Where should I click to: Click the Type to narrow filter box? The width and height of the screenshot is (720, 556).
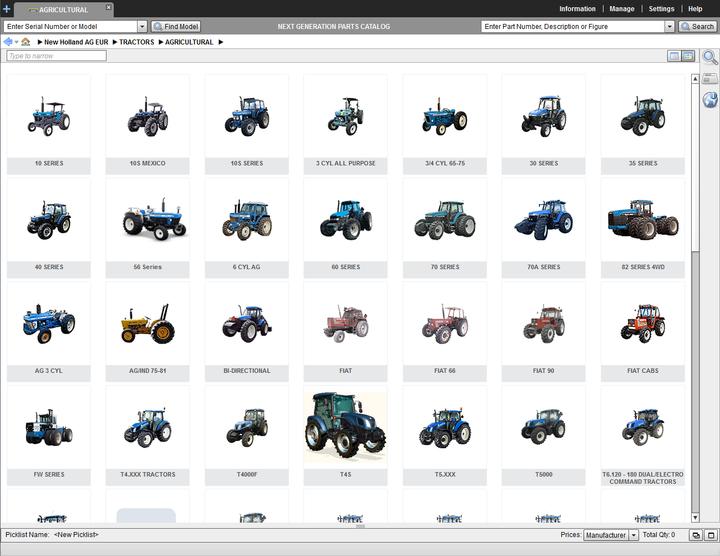[56, 56]
